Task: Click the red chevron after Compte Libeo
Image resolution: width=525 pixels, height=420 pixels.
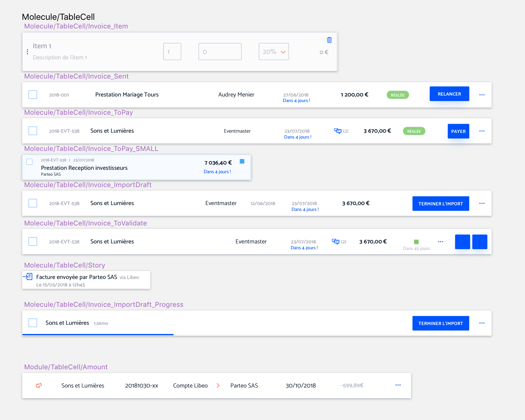Action: coord(218,385)
